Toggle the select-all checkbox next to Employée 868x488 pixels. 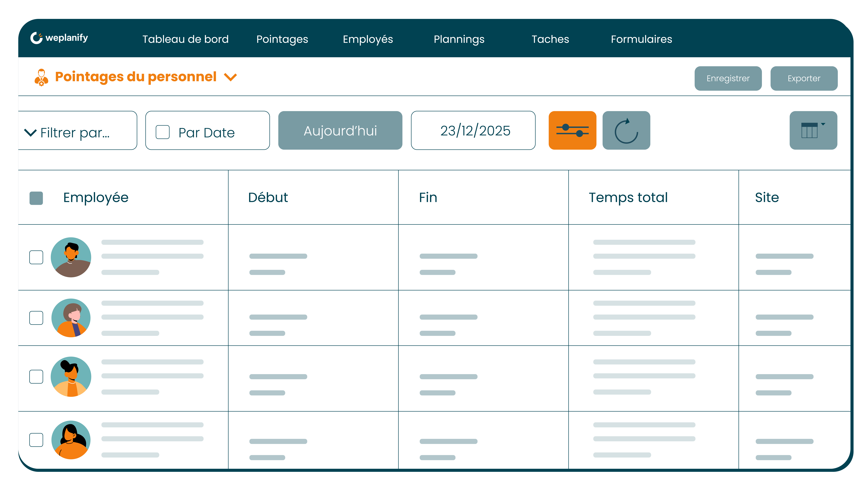click(36, 198)
